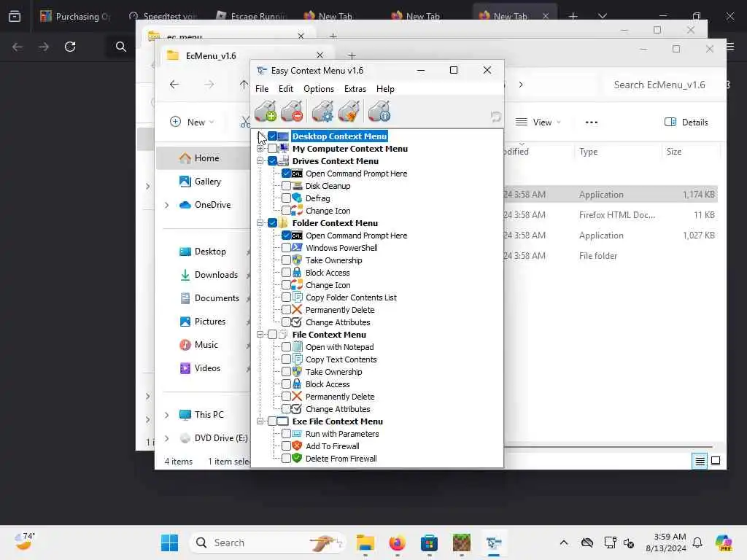Image resolution: width=747 pixels, height=560 pixels.
Task: Select folder Permanently Delete item
Action: point(340,310)
